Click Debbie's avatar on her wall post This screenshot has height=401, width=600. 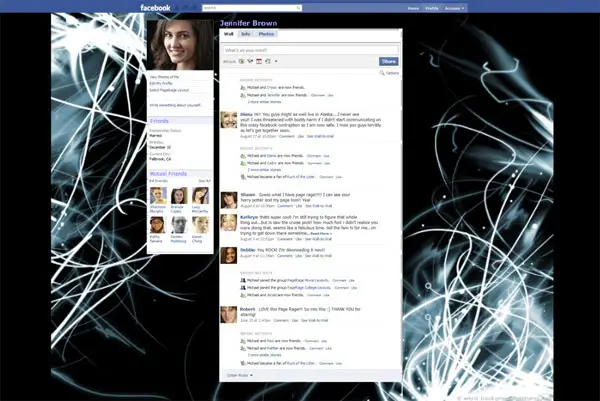[229, 256]
